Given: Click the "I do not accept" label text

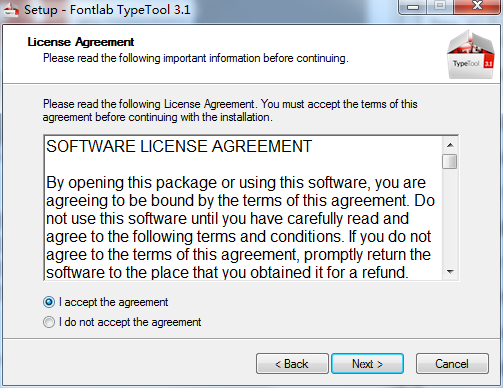Looking at the screenshot, I should click(130, 322).
